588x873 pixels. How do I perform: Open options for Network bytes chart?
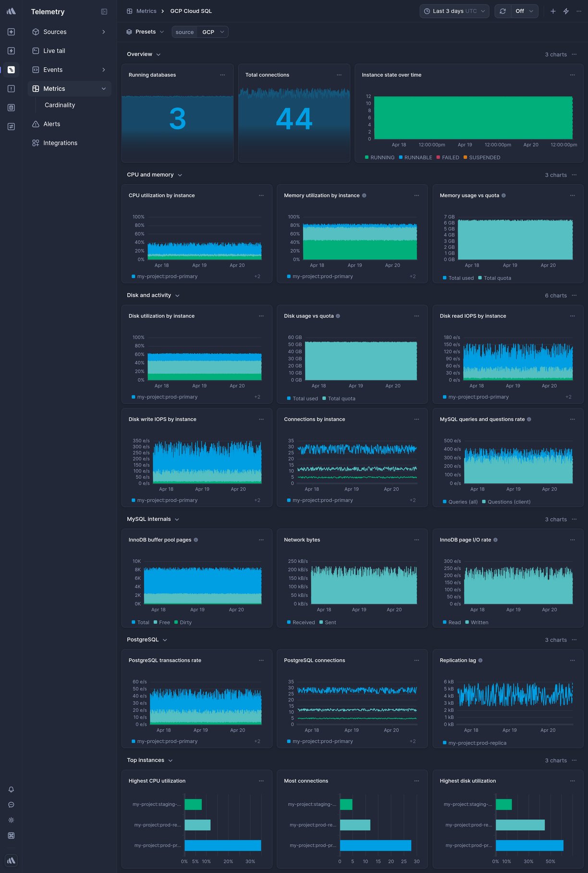click(x=416, y=540)
